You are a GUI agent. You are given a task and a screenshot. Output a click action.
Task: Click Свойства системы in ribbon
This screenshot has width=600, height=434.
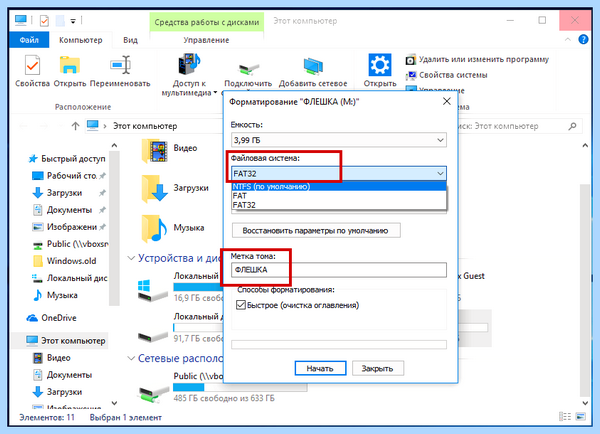[x=447, y=75]
